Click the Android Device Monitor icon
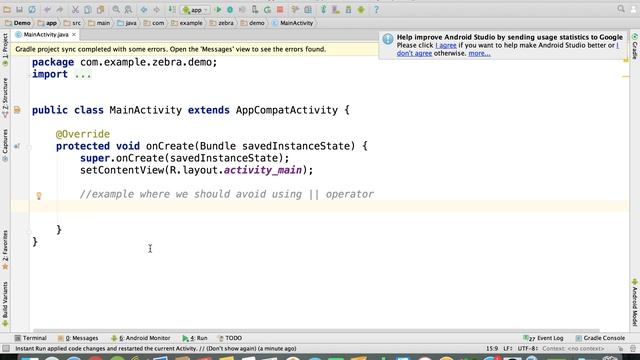The height and width of the screenshot is (360, 640). [x=361, y=9]
